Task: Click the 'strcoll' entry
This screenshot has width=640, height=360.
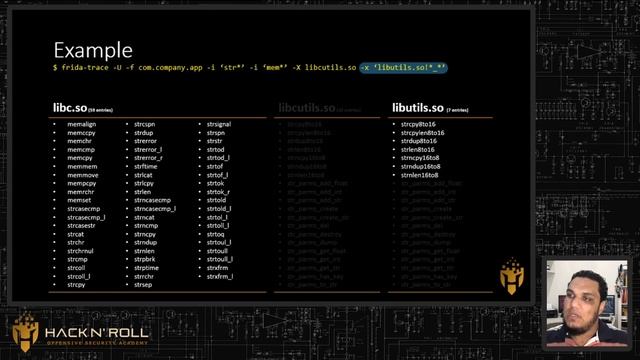Action: (76, 268)
